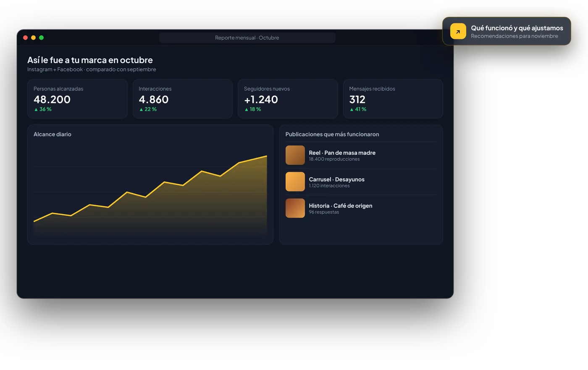Open the 'Historia · Café de origen' post

361,208
